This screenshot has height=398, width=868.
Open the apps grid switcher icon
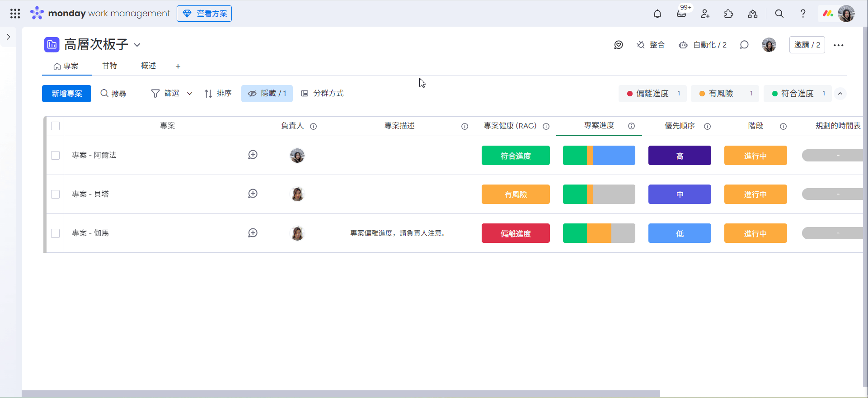tap(15, 14)
